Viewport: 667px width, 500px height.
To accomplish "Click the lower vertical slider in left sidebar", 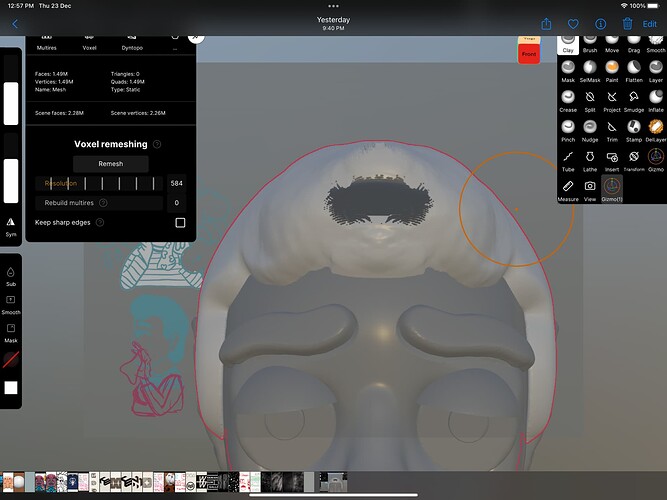I will click(x=11, y=168).
